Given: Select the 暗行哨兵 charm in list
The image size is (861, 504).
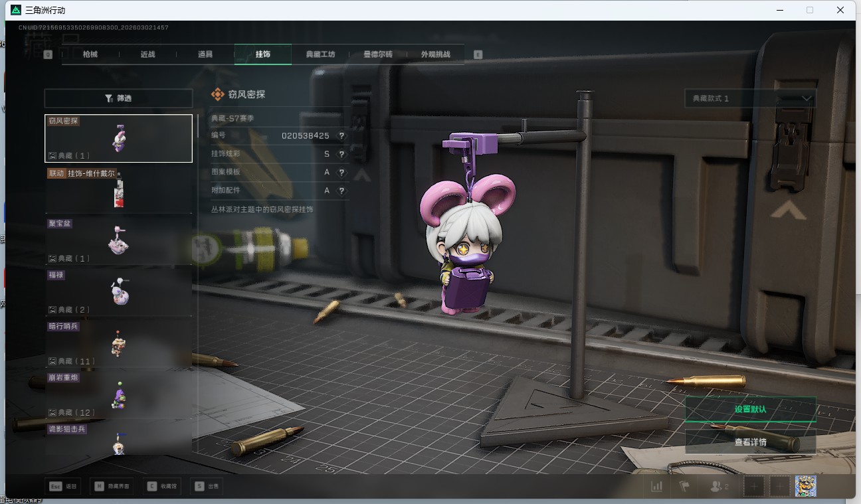Looking at the screenshot, I should [118, 343].
